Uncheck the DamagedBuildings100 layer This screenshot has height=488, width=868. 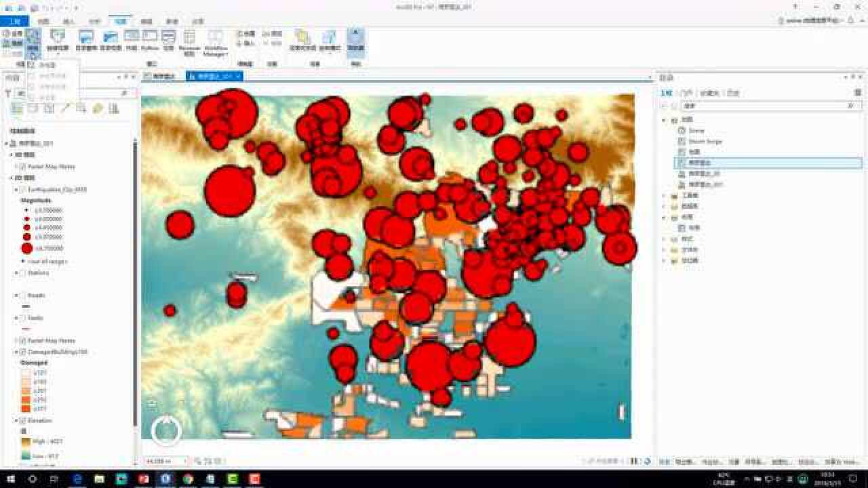[x=23, y=352]
